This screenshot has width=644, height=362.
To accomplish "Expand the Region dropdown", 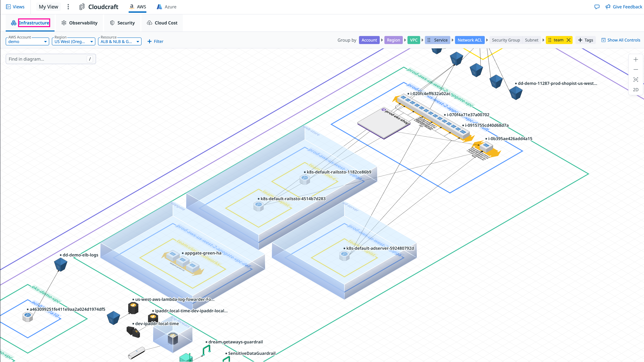I will click(x=73, y=42).
